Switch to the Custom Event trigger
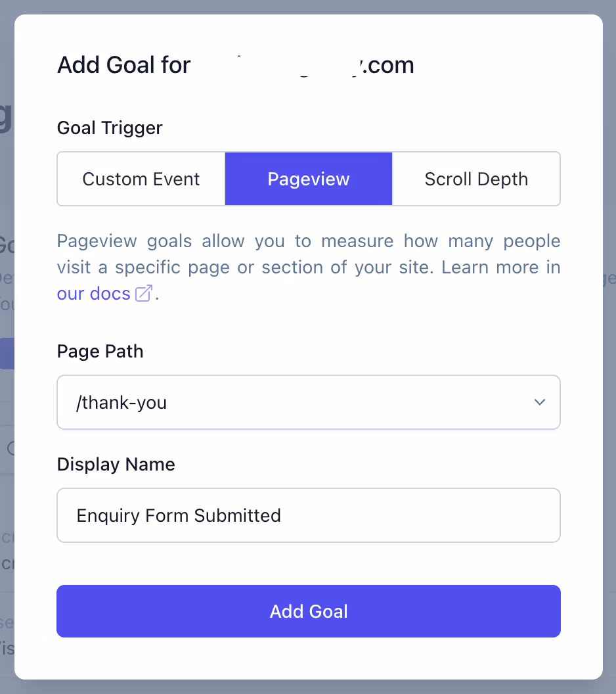616x694 pixels. pyautogui.click(x=141, y=178)
